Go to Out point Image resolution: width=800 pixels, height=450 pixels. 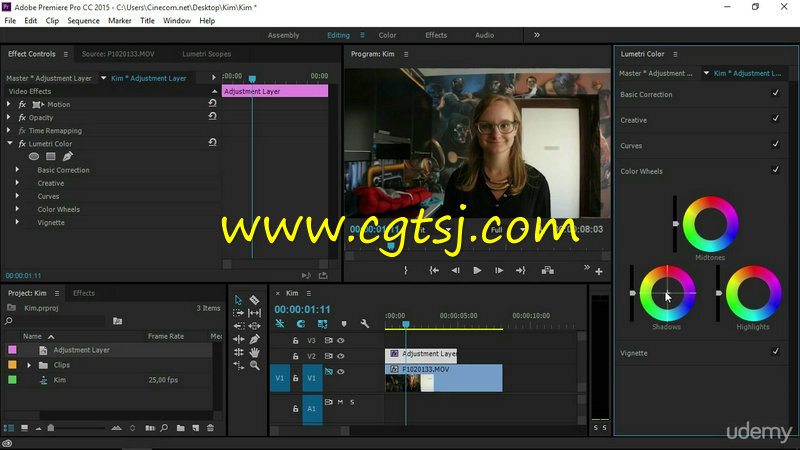521,270
